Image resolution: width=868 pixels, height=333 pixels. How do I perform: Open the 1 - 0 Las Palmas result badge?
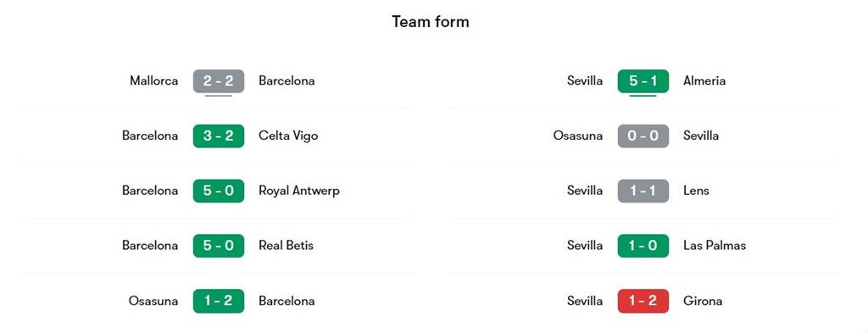click(x=643, y=246)
